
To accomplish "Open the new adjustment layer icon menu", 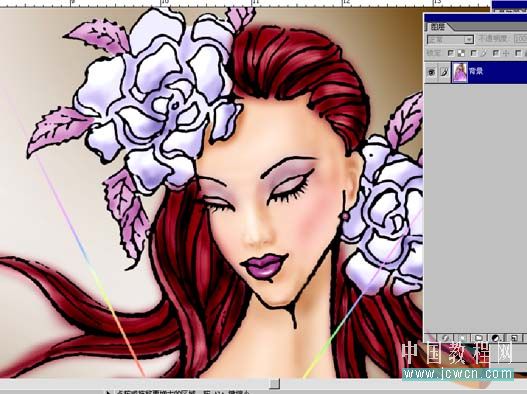I will [x=496, y=338].
